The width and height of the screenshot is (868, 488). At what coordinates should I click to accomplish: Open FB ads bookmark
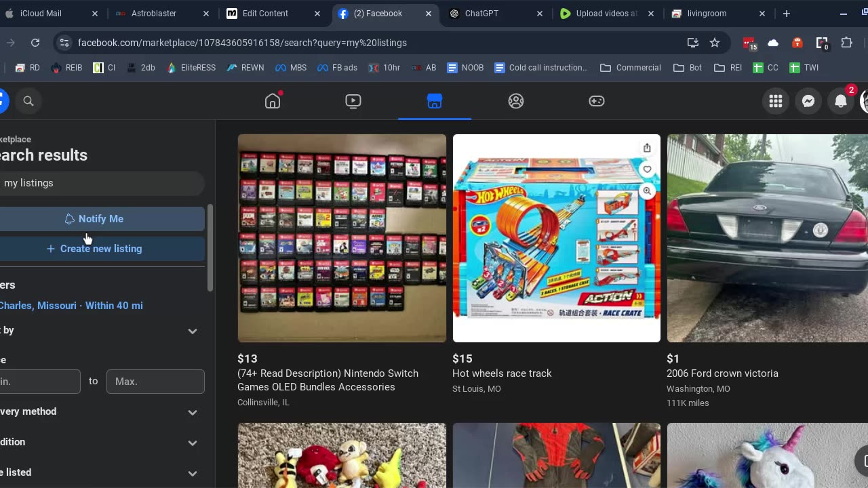click(x=337, y=68)
